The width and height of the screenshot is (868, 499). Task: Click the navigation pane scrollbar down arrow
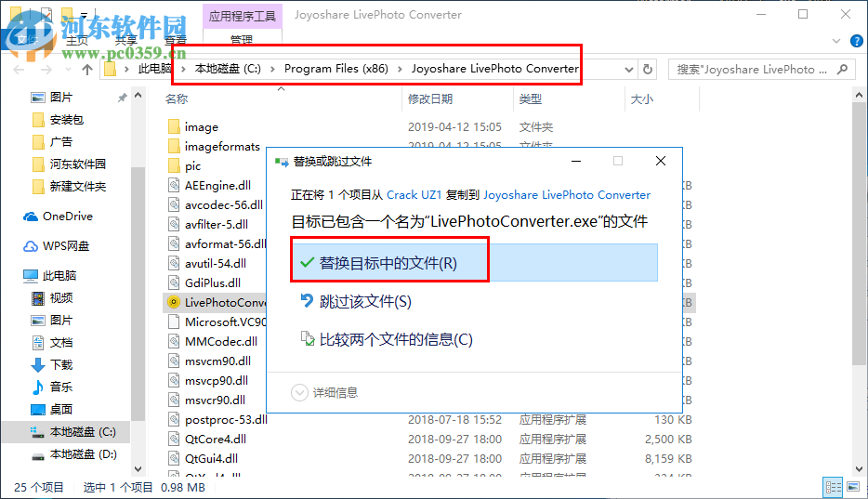138,469
